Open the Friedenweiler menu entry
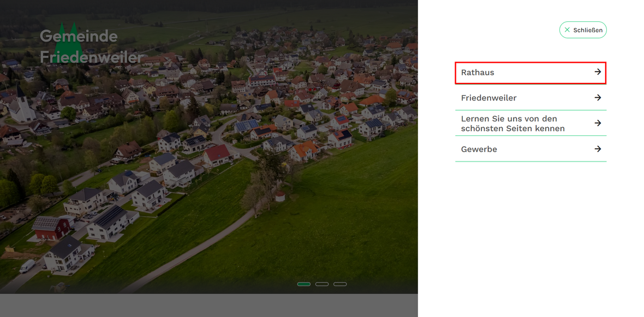 pos(530,98)
